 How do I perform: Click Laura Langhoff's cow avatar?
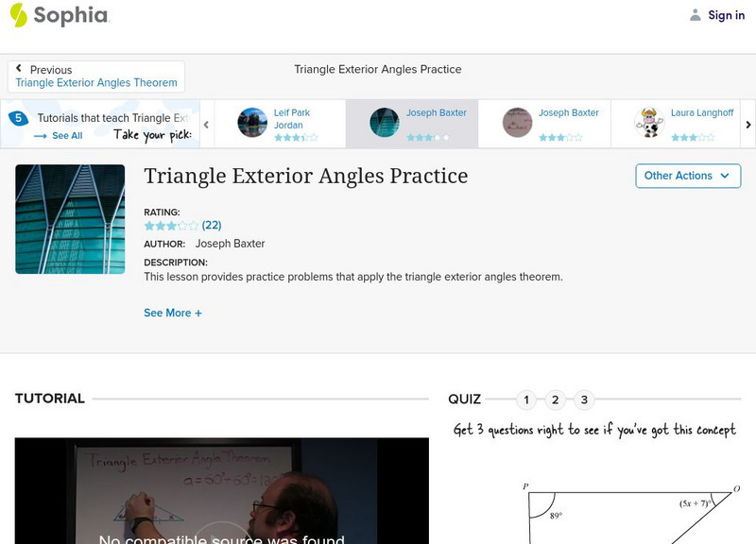coord(649,123)
